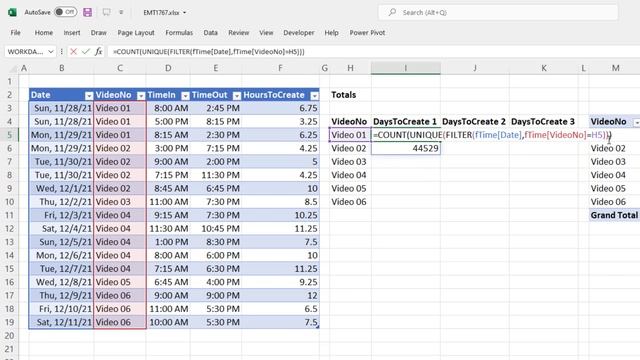Open the VideoNo column filter dropdown
This screenshot has width=640, height=360.
(141, 96)
